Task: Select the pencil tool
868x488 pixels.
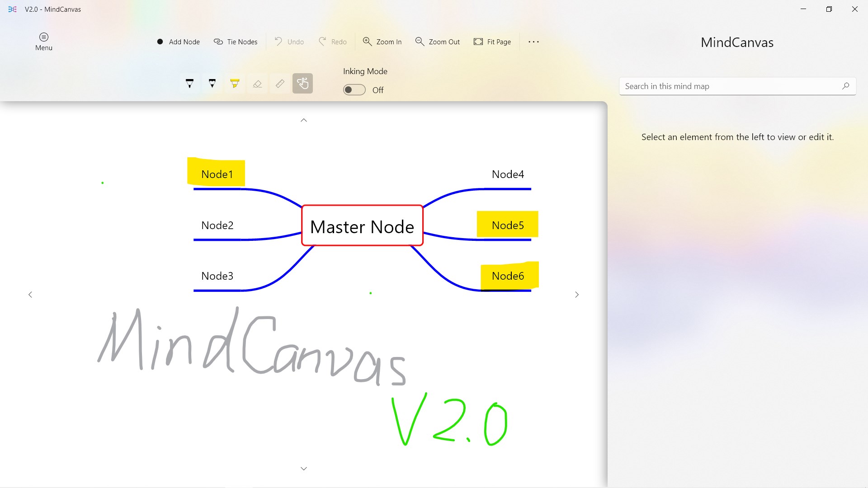Action: (x=212, y=84)
